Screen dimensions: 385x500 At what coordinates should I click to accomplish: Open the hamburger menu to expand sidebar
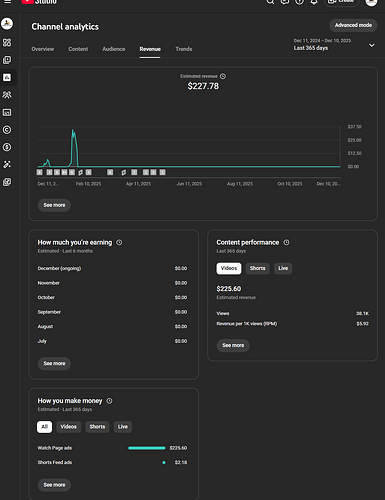point(8,2)
